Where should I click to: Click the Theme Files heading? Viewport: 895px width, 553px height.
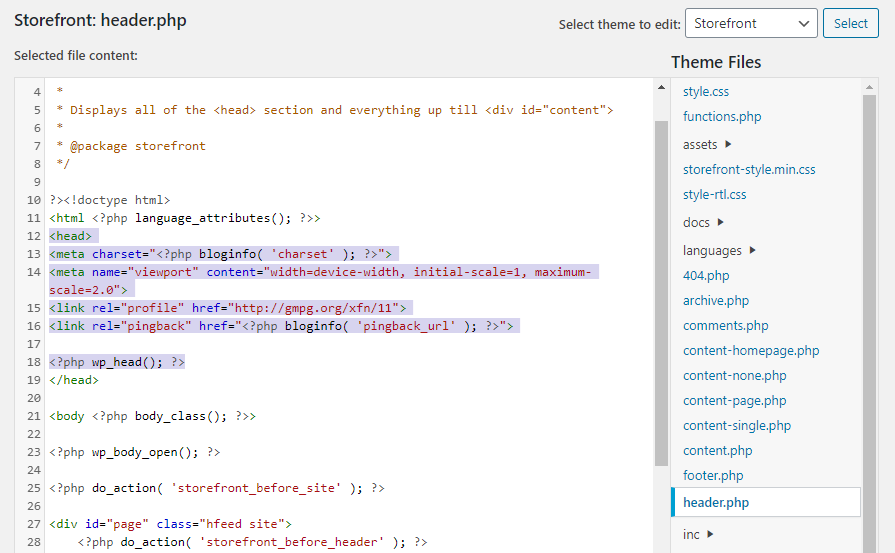[x=716, y=62]
